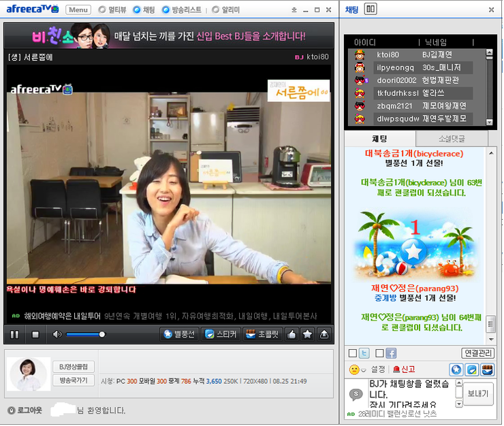Add broadcast to favorites with star icon

point(308,334)
